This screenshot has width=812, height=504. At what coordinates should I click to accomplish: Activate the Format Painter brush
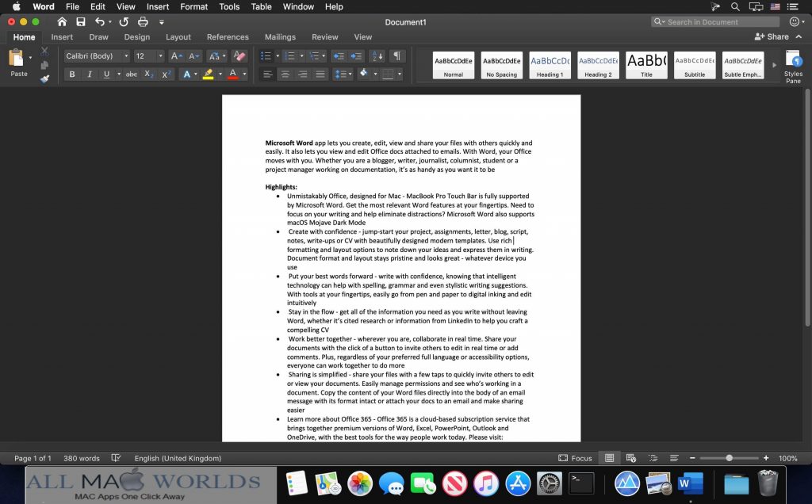44,78
